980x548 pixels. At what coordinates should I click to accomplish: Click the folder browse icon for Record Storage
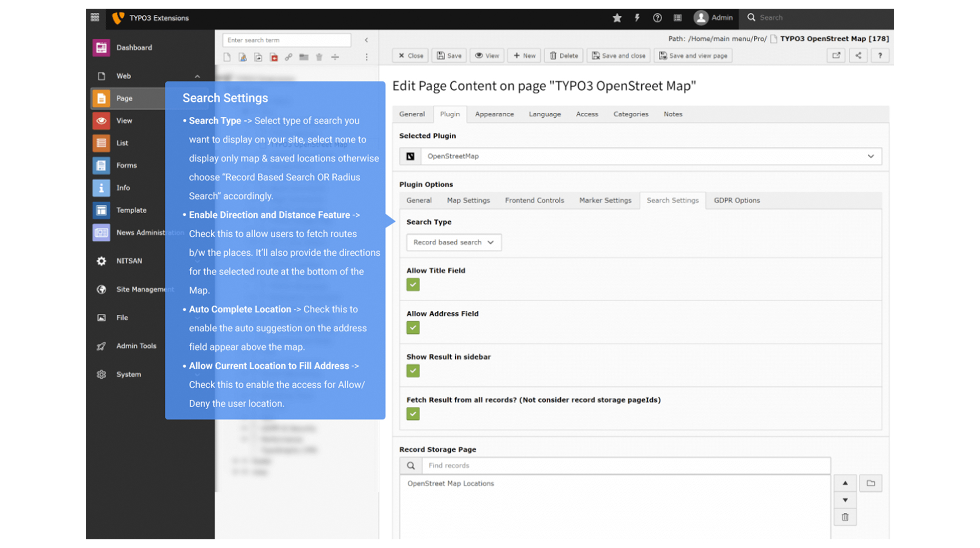[x=870, y=483]
